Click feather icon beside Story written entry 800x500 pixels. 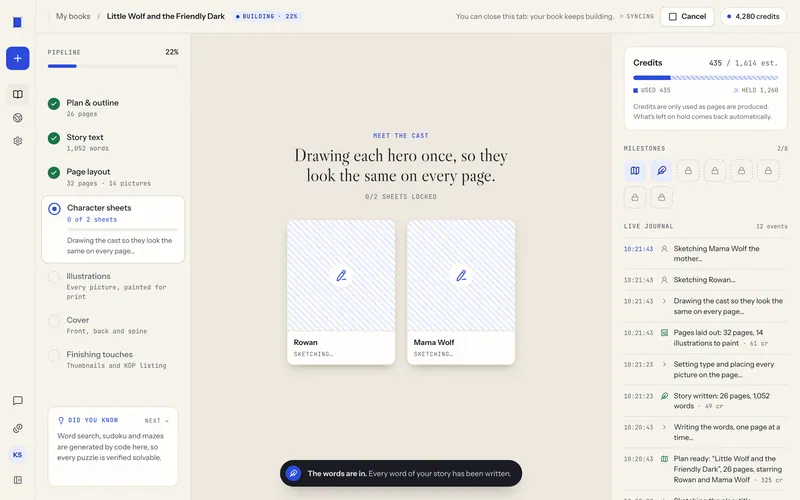(x=664, y=396)
